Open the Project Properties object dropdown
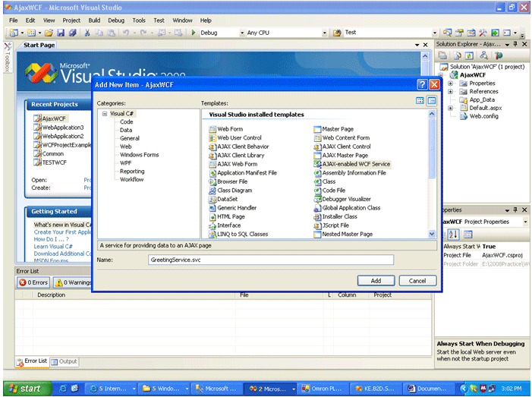The width and height of the screenshot is (532, 397). [525, 222]
